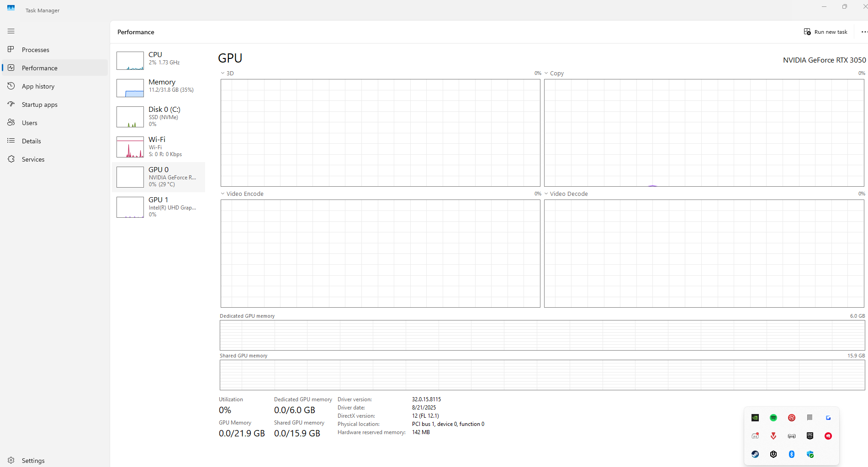Click inside the Video Encode graph
The image size is (868, 467).
click(x=381, y=253)
